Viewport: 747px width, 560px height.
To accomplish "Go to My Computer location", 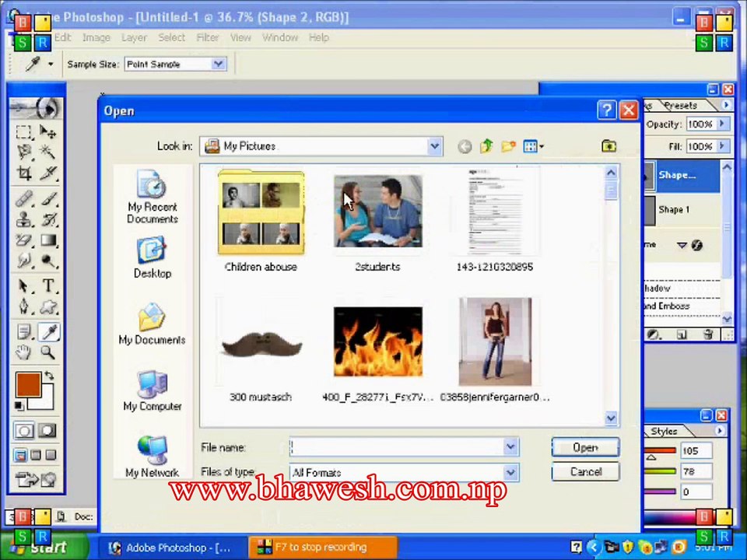I will [153, 390].
